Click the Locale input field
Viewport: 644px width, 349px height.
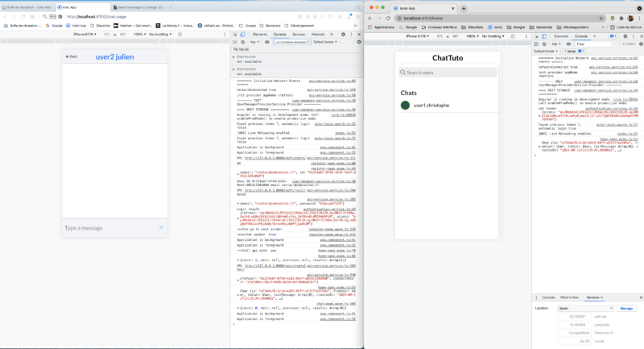coord(574,341)
